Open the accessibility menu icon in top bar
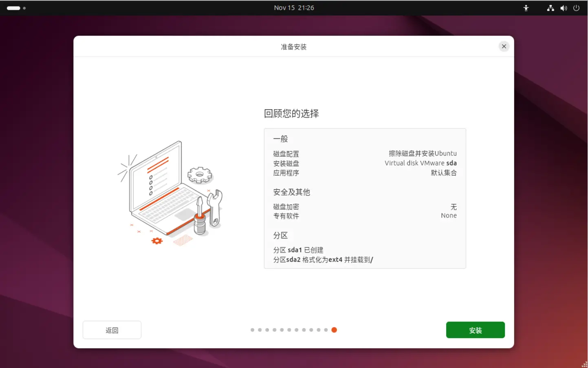588x368 pixels. click(526, 8)
